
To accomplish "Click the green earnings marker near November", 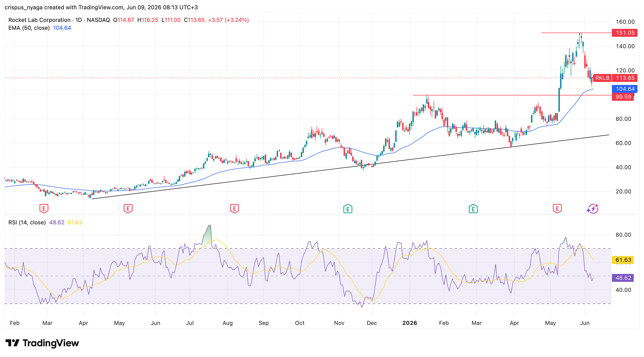I will click(348, 209).
